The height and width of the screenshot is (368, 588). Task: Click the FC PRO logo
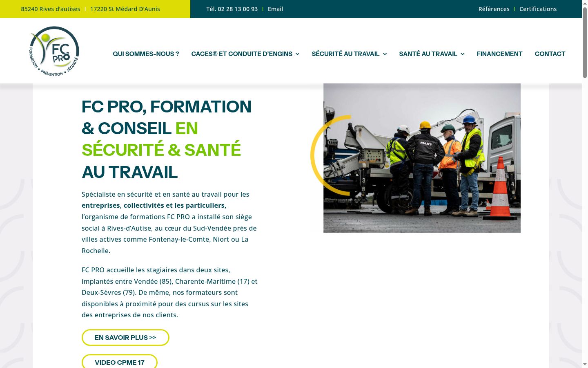pyautogui.click(x=54, y=51)
